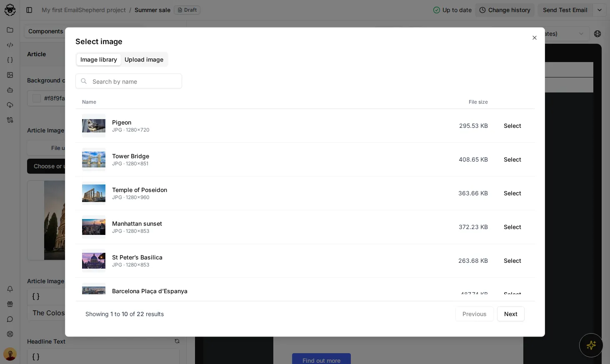Open the lifebuoy help icon
The image size is (610, 364).
coord(10,334)
